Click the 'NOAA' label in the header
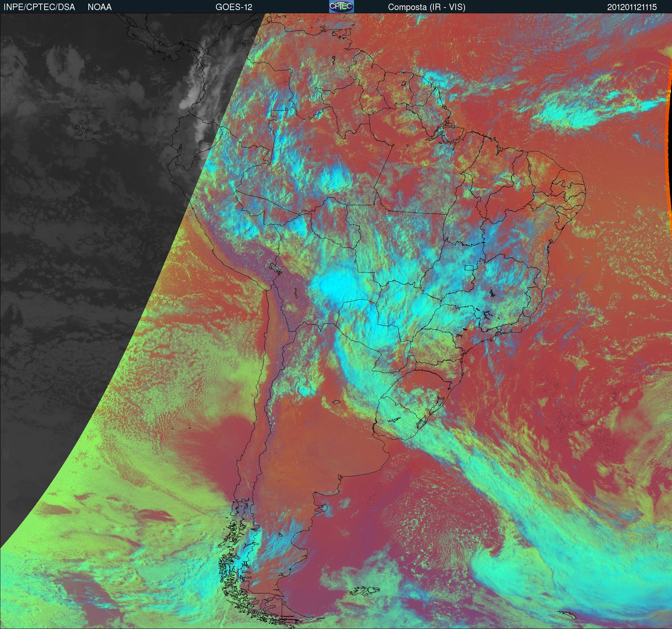 pos(100,7)
